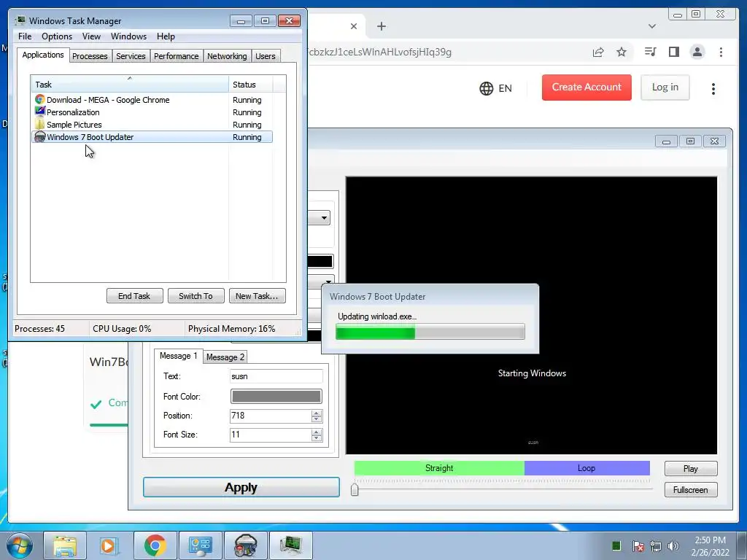
Task: Click the animation frame slider thumb
Action: 355,489
